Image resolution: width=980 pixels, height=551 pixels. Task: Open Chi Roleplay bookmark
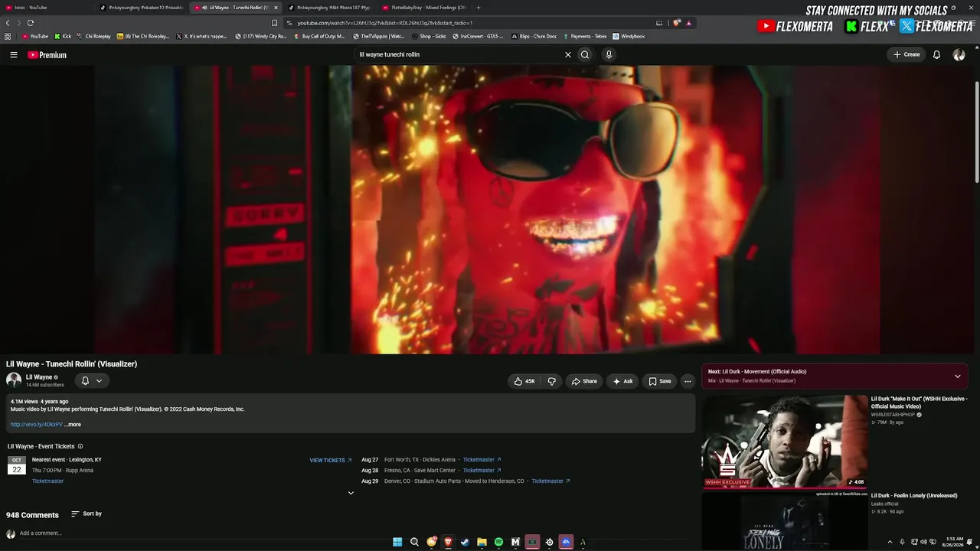(x=93, y=36)
